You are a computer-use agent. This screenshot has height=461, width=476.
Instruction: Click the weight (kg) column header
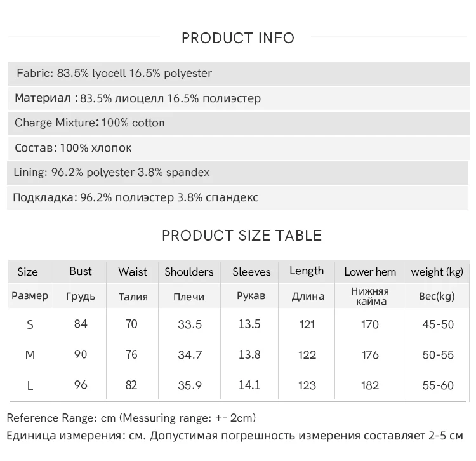[x=437, y=272]
